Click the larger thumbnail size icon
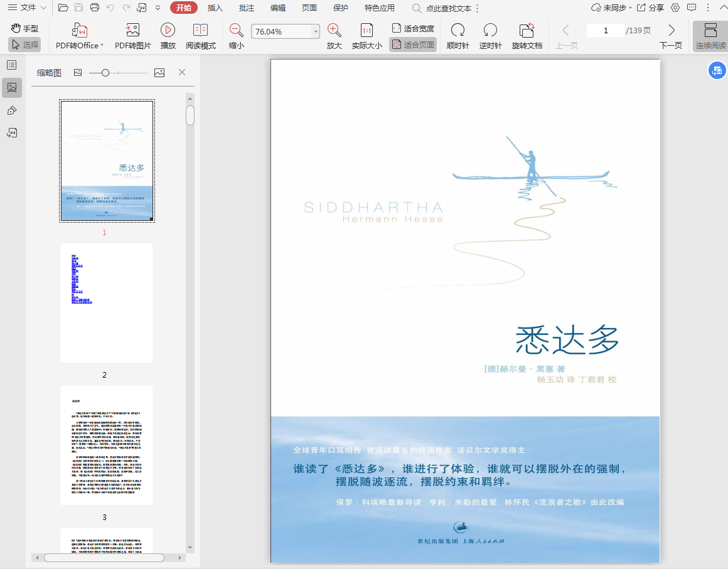 click(x=159, y=72)
